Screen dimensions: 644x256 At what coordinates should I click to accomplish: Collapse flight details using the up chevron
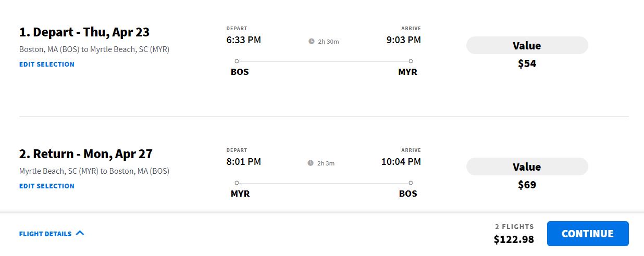tap(80, 233)
